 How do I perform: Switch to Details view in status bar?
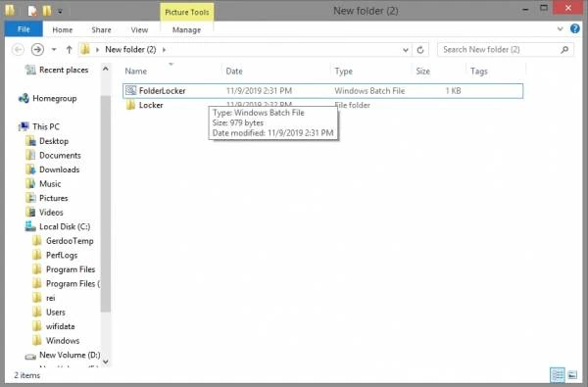coord(557,374)
